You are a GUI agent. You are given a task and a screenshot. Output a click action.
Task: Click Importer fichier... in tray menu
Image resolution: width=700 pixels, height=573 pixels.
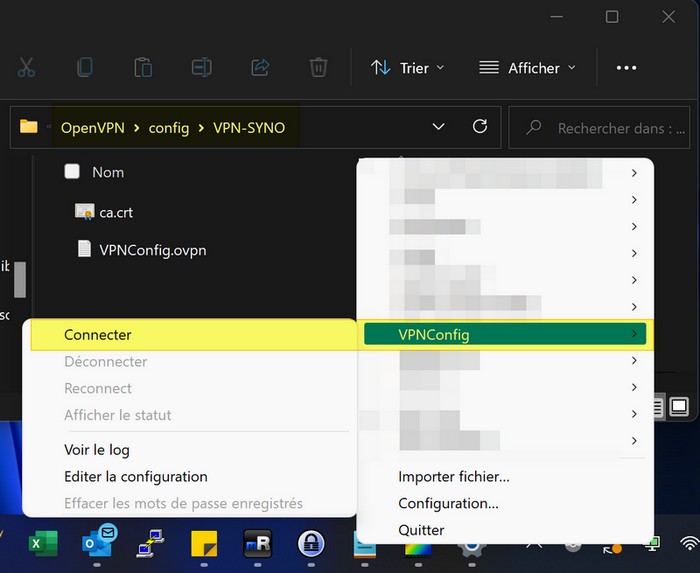point(453,477)
